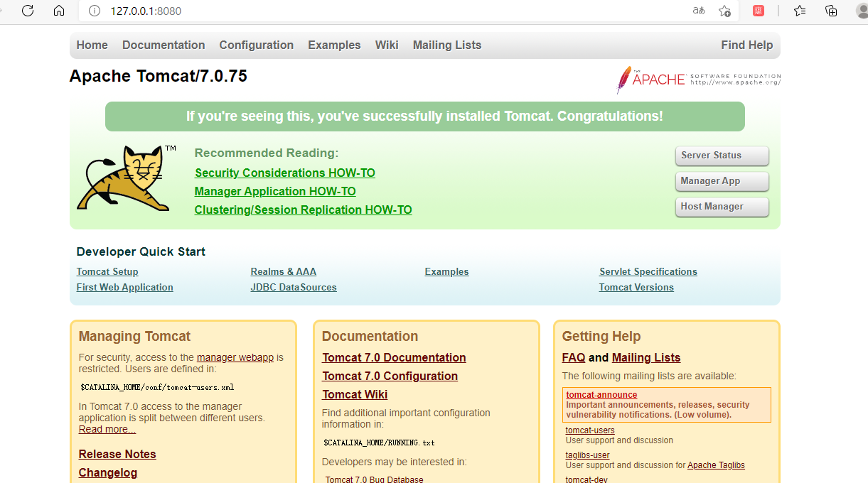Image resolution: width=868 pixels, height=483 pixels.
Task: Open the JDBC DataSources link
Action: 294,287
